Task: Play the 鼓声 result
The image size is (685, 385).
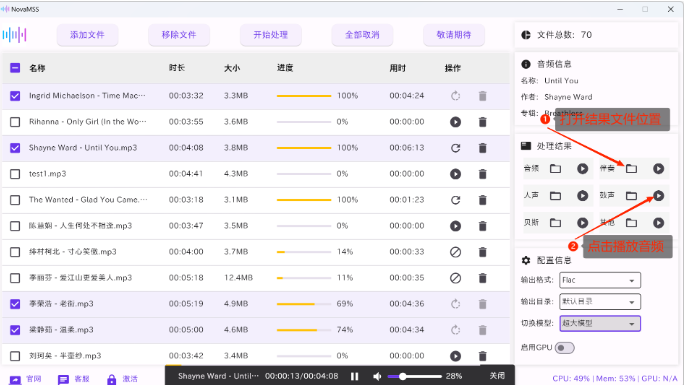Action: pyautogui.click(x=658, y=196)
